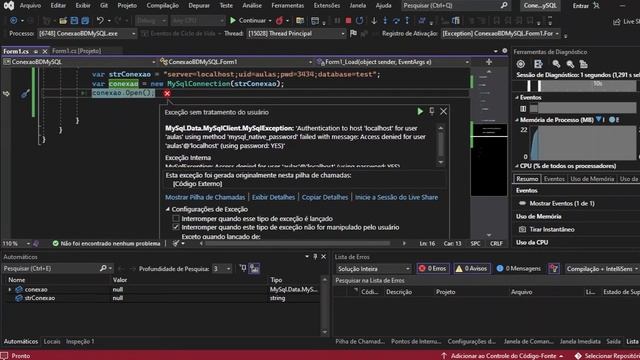Click the diagnostic tools save session icon
640x360 pixels.
tap(538, 64)
